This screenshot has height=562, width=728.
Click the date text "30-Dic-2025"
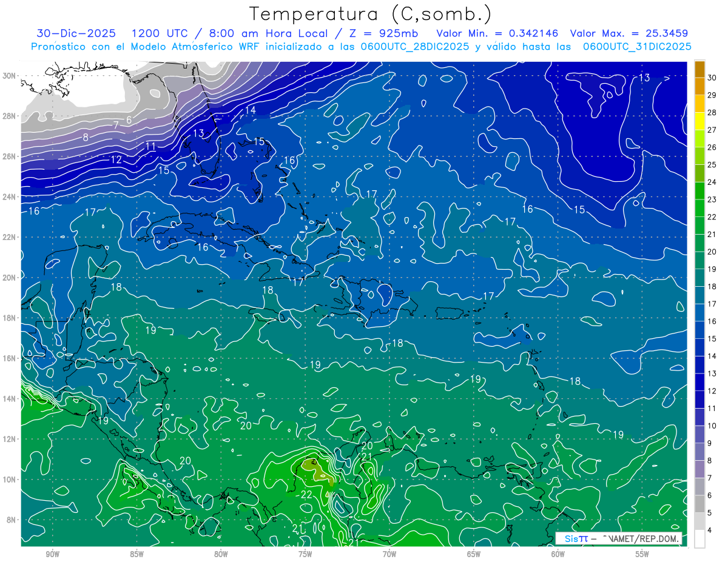(76, 33)
